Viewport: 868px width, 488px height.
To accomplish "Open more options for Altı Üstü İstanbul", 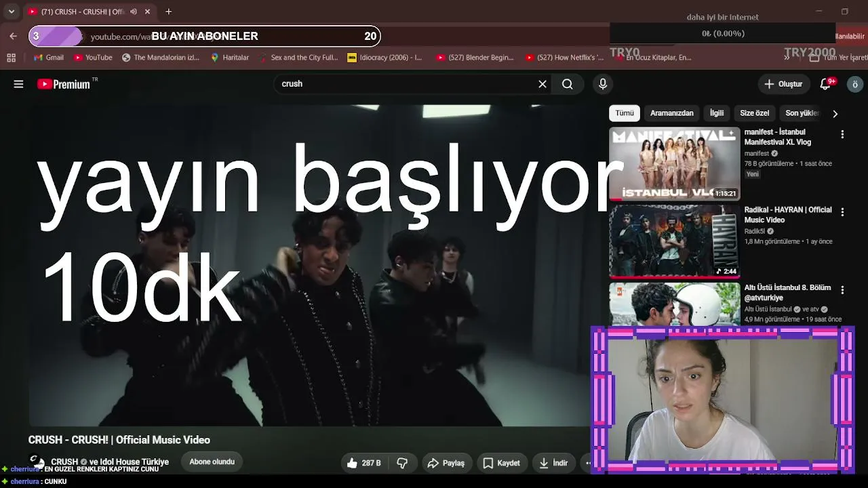I will (x=842, y=290).
